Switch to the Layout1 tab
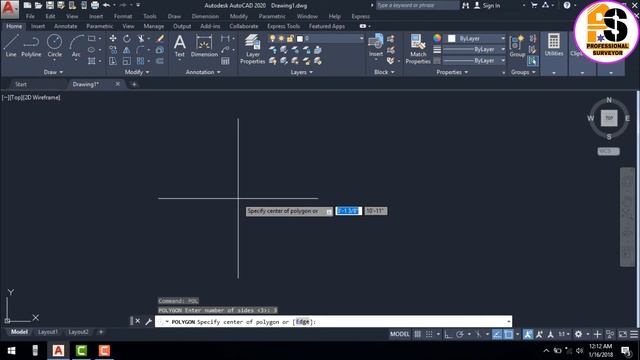This screenshot has height=360, width=640. (47, 332)
